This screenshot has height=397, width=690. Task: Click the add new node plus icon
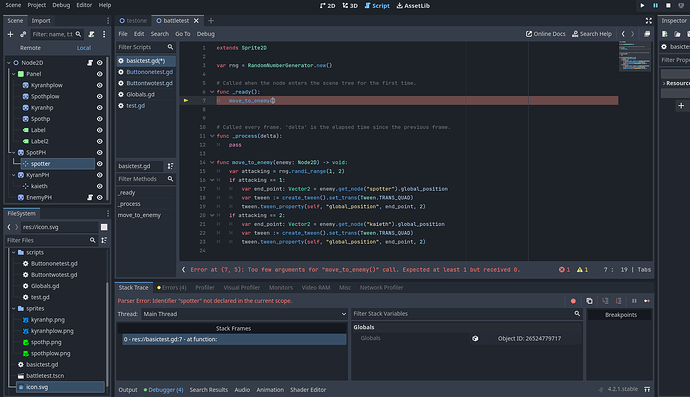coord(10,34)
